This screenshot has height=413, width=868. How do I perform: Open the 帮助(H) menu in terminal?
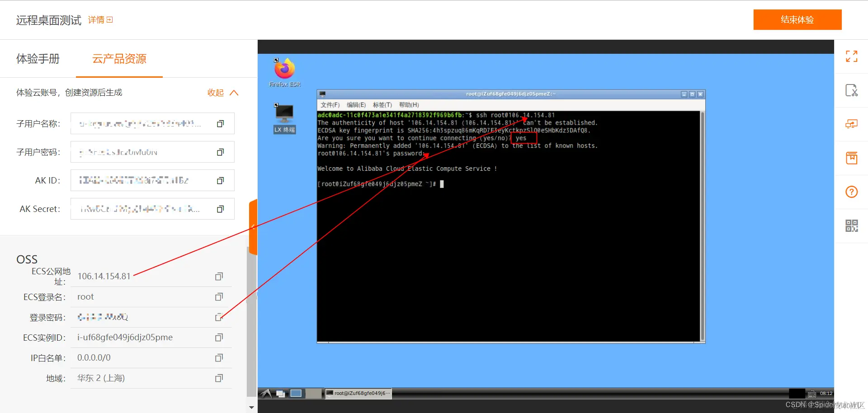tap(409, 105)
